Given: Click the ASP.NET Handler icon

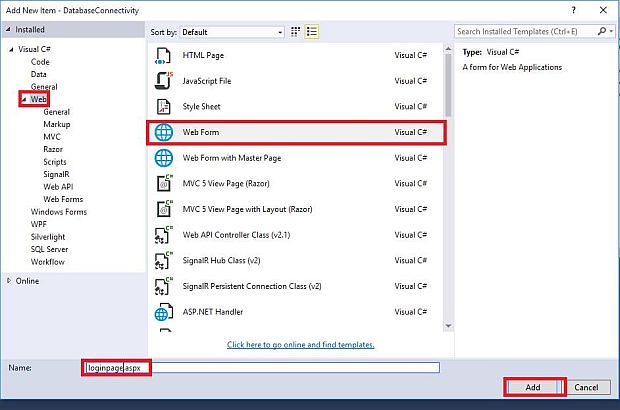Looking at the screenshot, I should [x=163, y=312].
